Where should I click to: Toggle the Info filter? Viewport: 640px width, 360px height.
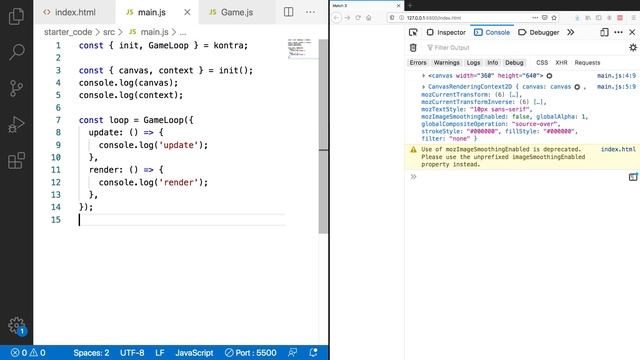click(493, 62)
